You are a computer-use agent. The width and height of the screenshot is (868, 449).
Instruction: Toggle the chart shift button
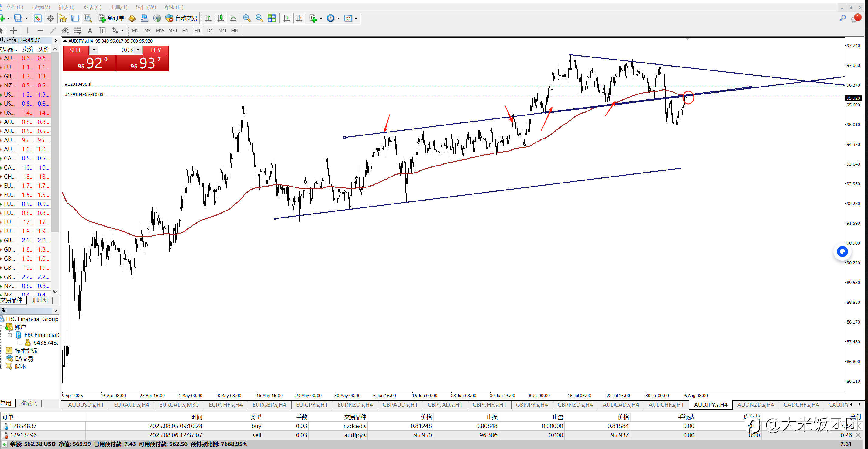tap(299, 18)
